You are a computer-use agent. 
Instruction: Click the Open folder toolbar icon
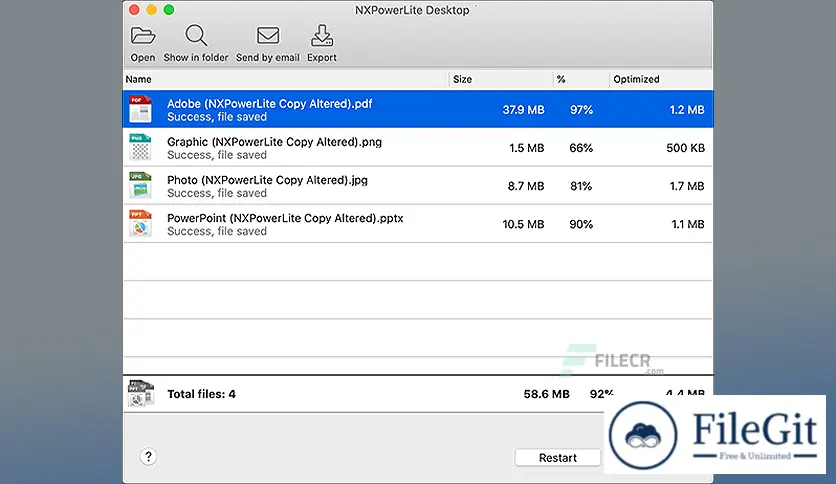(143, 36)
